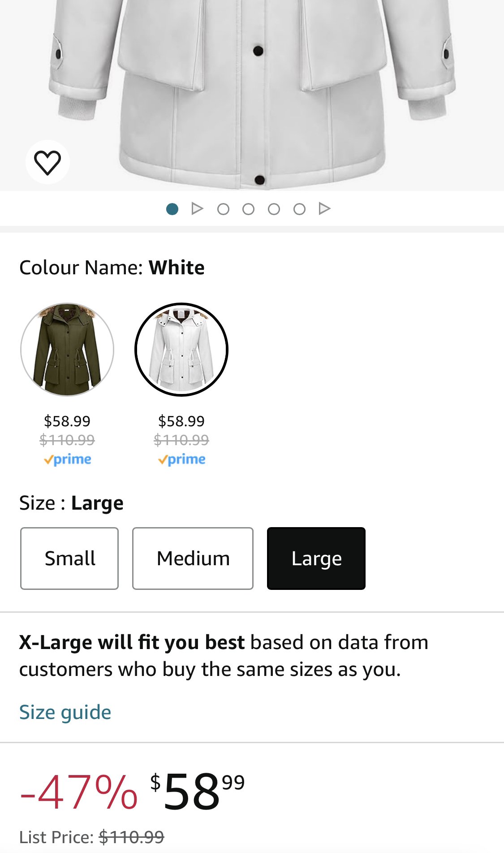Tap the main white jacket product image

coord(251,90)
